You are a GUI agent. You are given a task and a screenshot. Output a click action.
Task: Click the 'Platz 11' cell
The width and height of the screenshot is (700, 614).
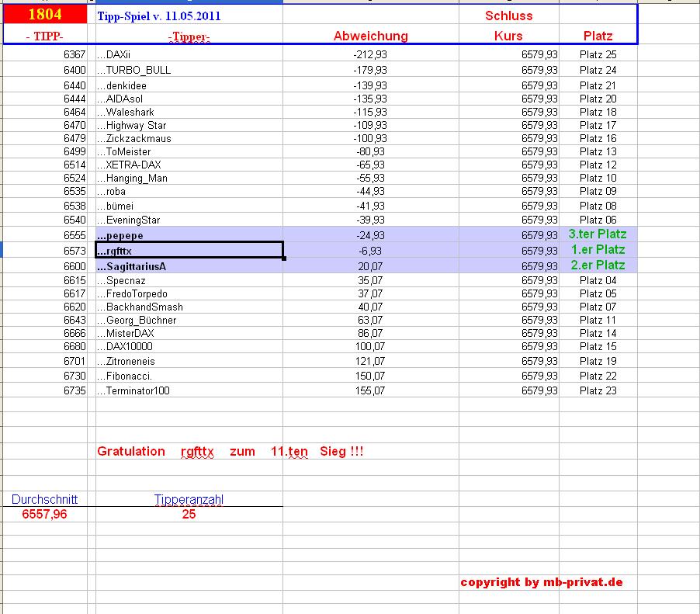(x=598, y=320)
